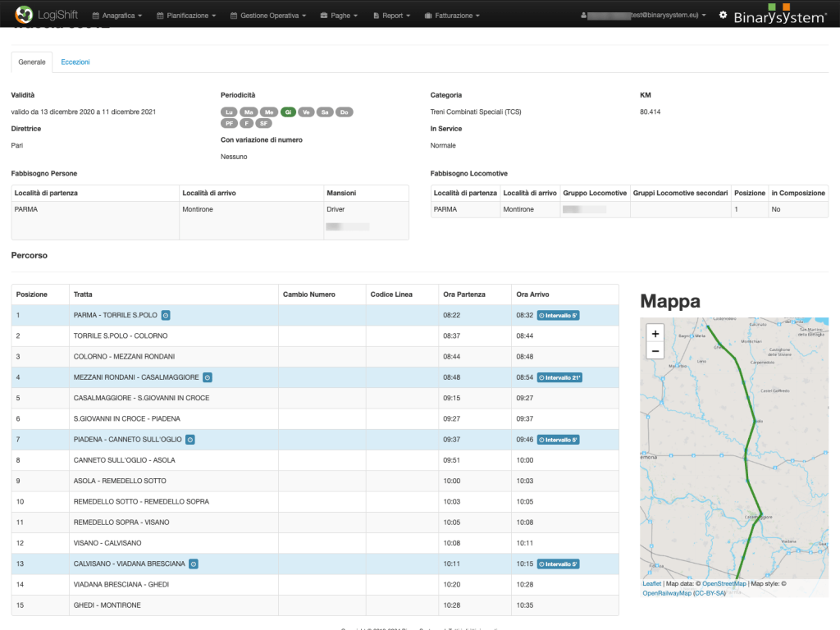Click clock icon next to PARMA - TORRILE S.POLO

pos(166,316)
